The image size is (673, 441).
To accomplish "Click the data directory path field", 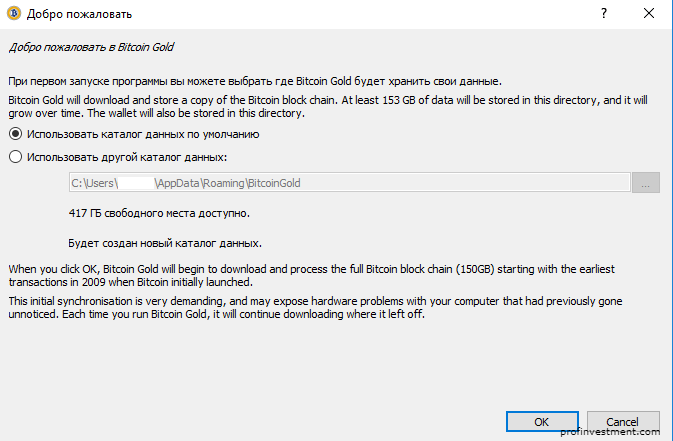I will click(350, 183).
